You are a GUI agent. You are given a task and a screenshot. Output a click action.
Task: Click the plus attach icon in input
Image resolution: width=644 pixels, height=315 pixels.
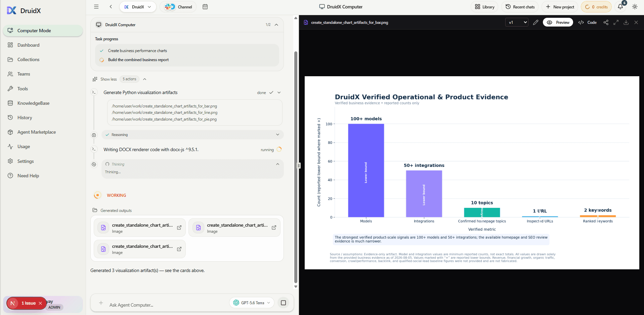click(x=101, y=303)
